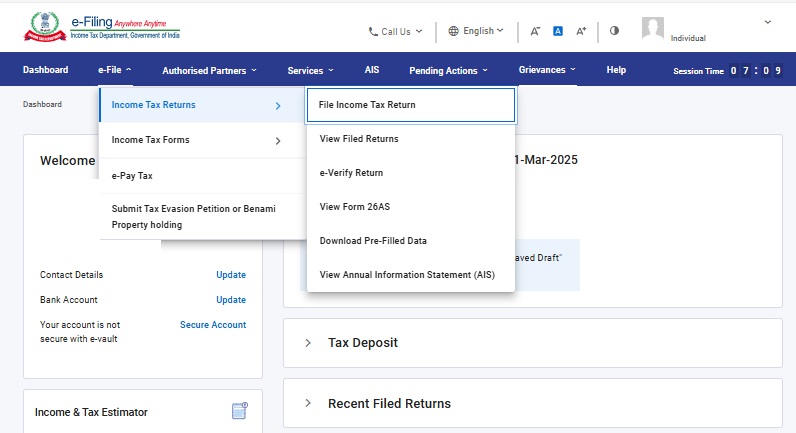This screenshot has height=433, width=796.
Task: Click the Income & Tax Estimator title
Action: (x=91, y=412)
